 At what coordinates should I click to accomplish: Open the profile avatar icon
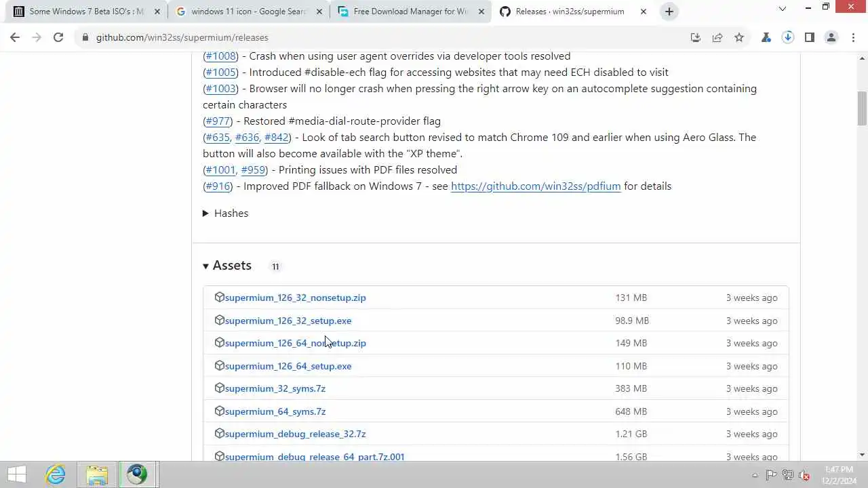click(831, 38)
